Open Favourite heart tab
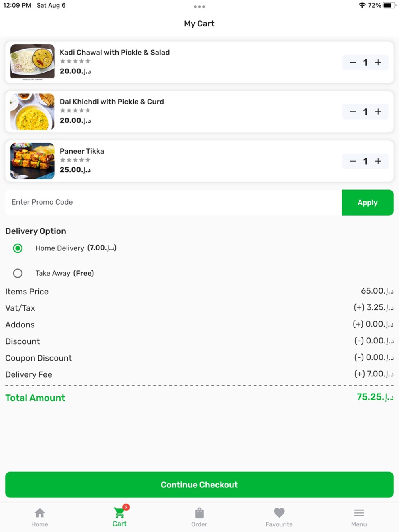The height and width of the screenshot is (532, 399). [279, 518]
